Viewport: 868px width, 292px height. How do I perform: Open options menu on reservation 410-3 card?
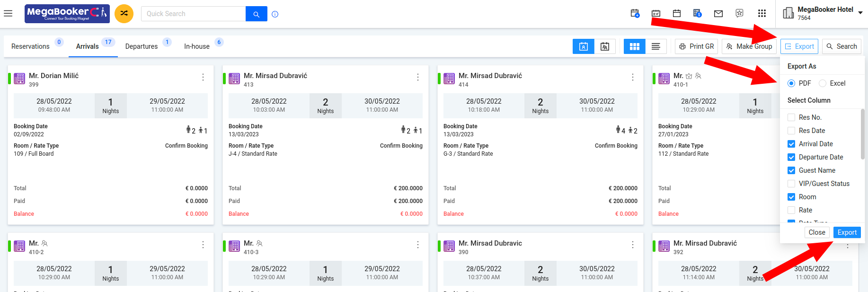click(418, 245)
